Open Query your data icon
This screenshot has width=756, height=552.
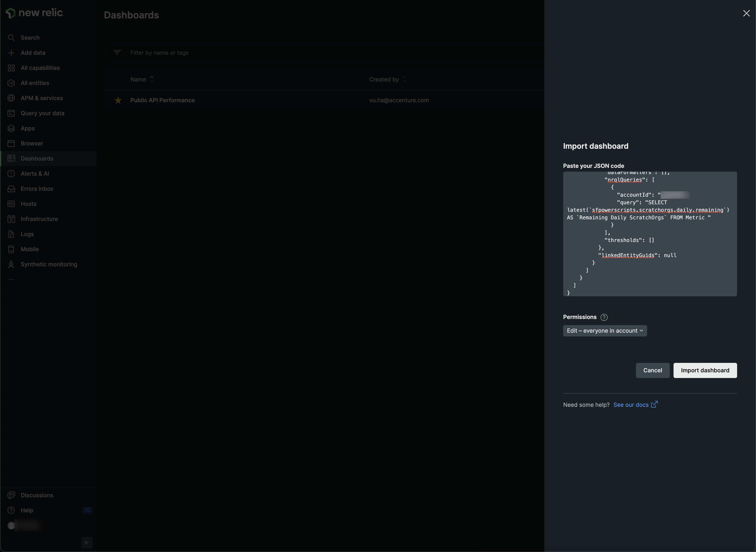[x=11, y=113]
